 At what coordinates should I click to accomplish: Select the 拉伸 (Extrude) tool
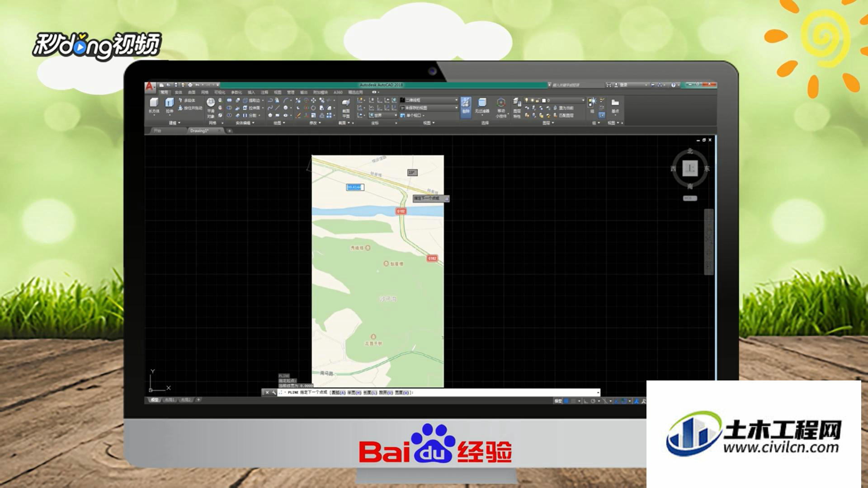tap(170, 106)
